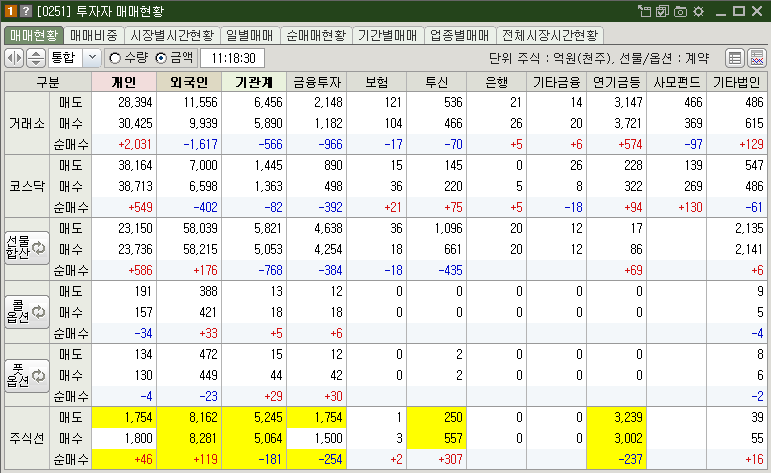Select the 수량 radio button
The width and height of the screenshot is (771, 473).
(115, 58)
